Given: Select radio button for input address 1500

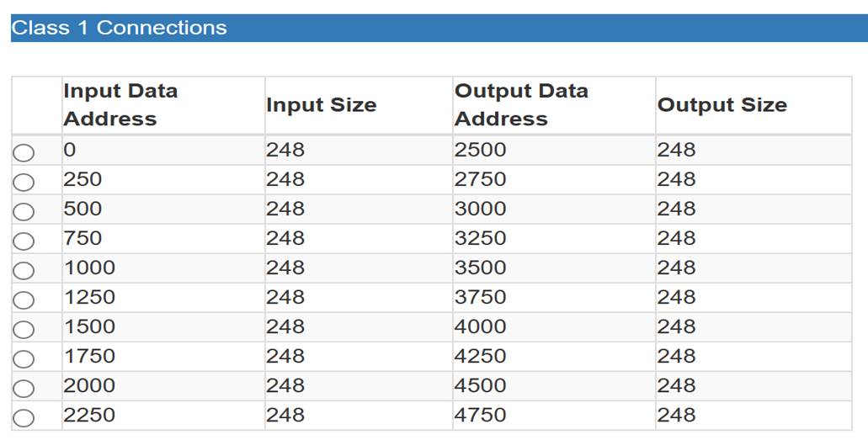Looking at the screenshot, I should tap(24, 330).
